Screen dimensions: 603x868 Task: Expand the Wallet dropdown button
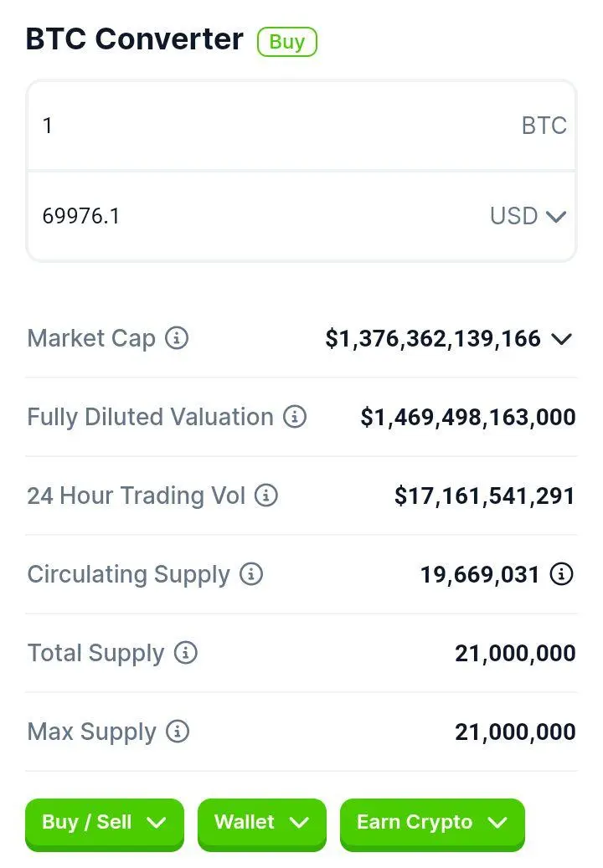[x=261, y=823]
